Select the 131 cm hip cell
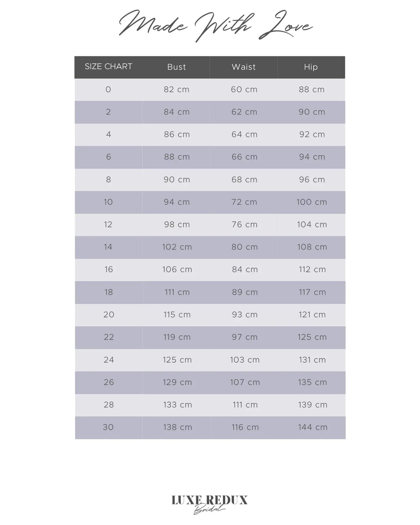The image size is (420, 525). tap(312, 360)
